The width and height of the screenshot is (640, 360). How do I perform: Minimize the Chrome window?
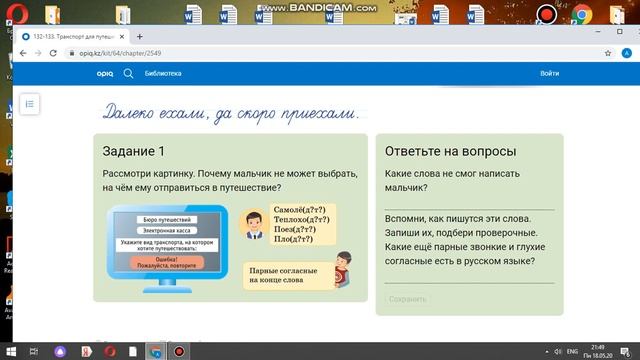[x=598, y=31]
